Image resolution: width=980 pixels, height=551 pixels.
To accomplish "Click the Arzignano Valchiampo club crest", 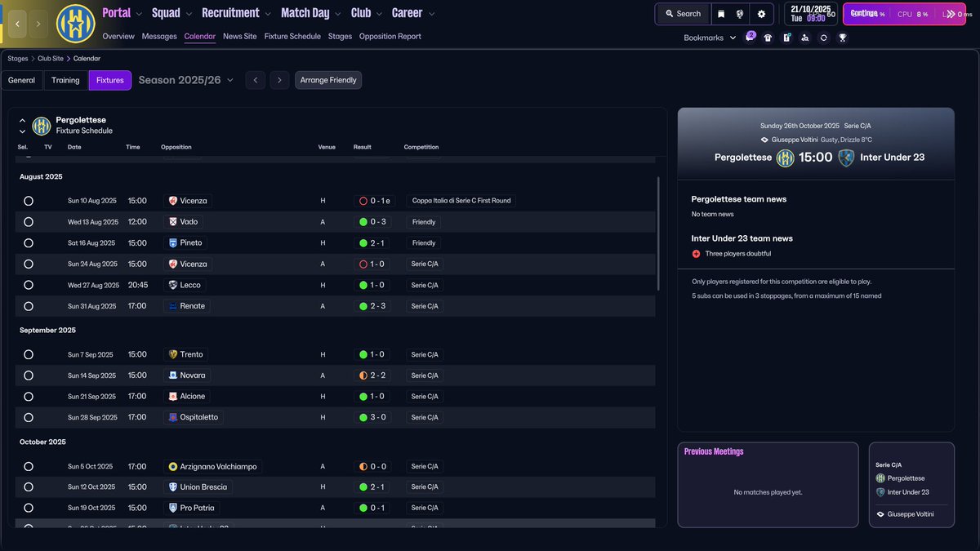I will pyautogui.click(x=173, y=467).
